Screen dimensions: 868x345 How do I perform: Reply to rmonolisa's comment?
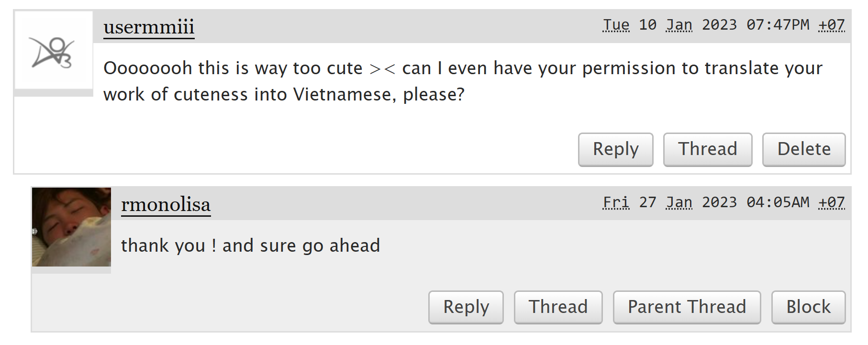click(466, 307)
